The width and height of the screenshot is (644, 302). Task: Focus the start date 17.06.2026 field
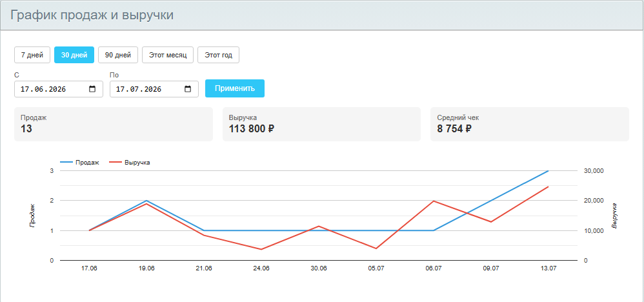click(59, 89)
